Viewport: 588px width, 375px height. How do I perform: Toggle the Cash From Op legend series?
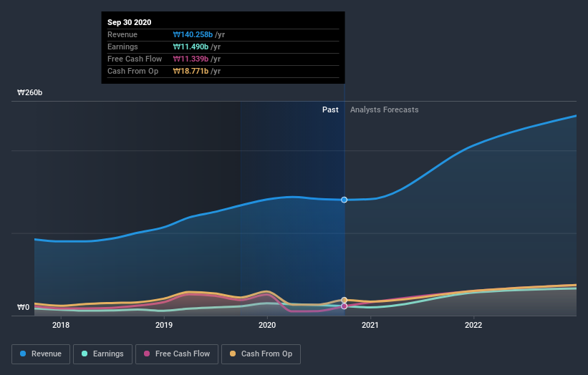click(261, 354)
